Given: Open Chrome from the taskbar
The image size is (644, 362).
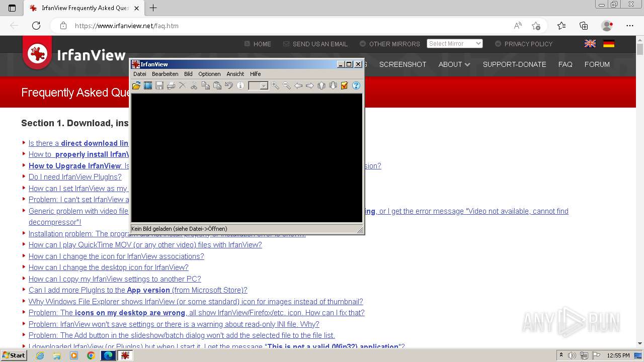Looking at the screenshot, I should click(91, 355).
